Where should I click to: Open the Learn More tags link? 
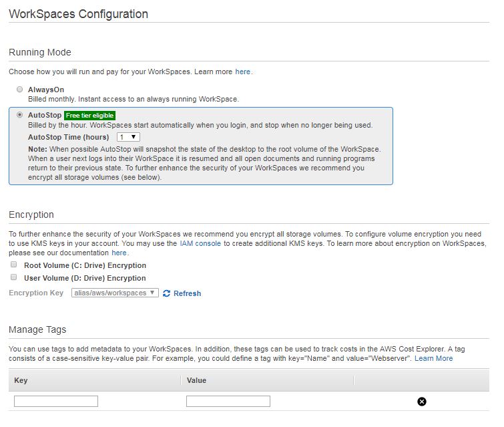click(x=434, y=358)
